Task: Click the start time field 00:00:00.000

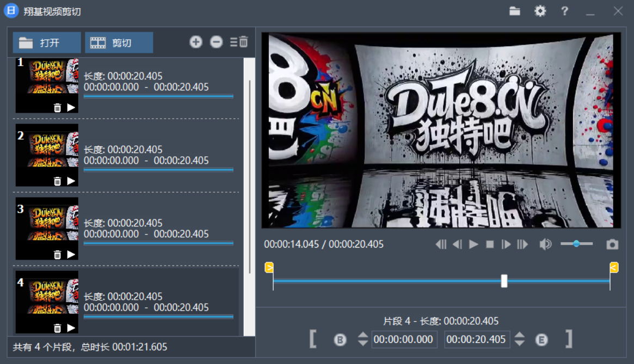Action: coord(403,340)
